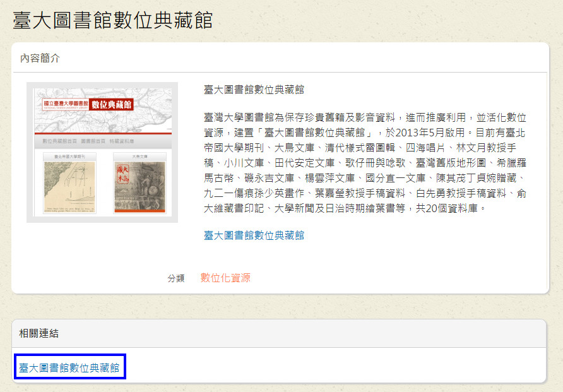Click the description paragraph starting 臺灣大學圖書館為保存
Screen dimensions: 563x392
click(x=365, y=163)
